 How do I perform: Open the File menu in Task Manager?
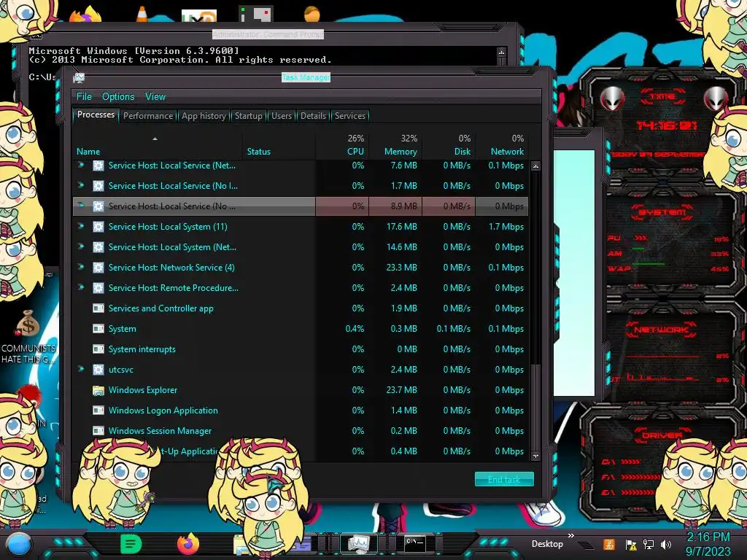[84, 97]
